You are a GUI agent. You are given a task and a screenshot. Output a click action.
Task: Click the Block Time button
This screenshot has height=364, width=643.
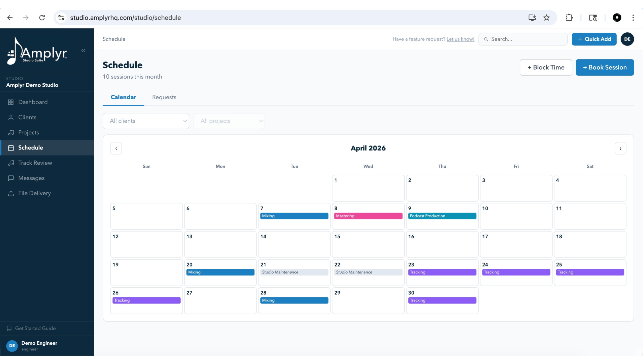[546, 67]
